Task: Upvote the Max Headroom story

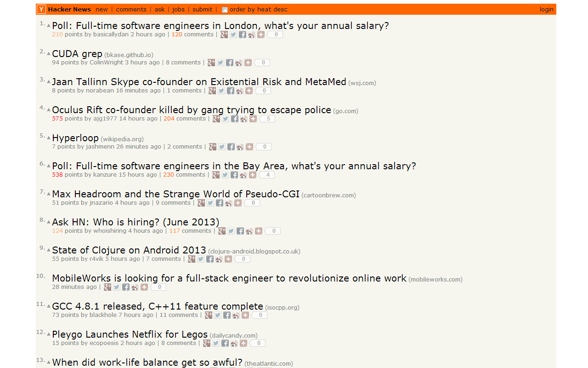Action: tap(49, 194)
